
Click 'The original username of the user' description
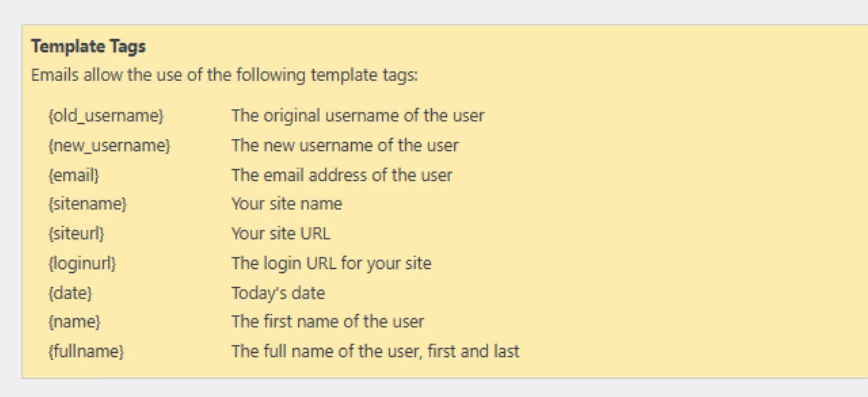pos(358,116)
